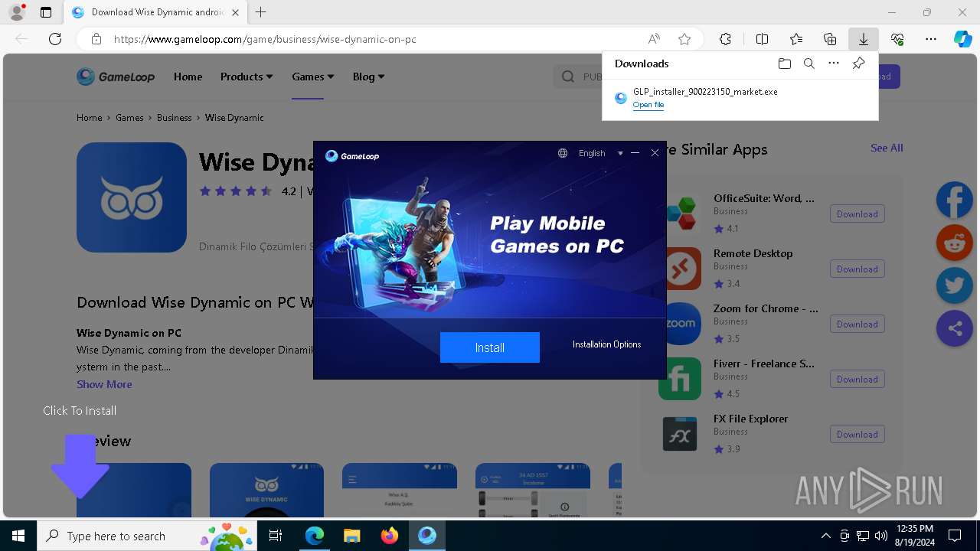This screenshot has width=980, height=551.
Task: Search downloads with magnifier icon
Action: click(808, 64)
